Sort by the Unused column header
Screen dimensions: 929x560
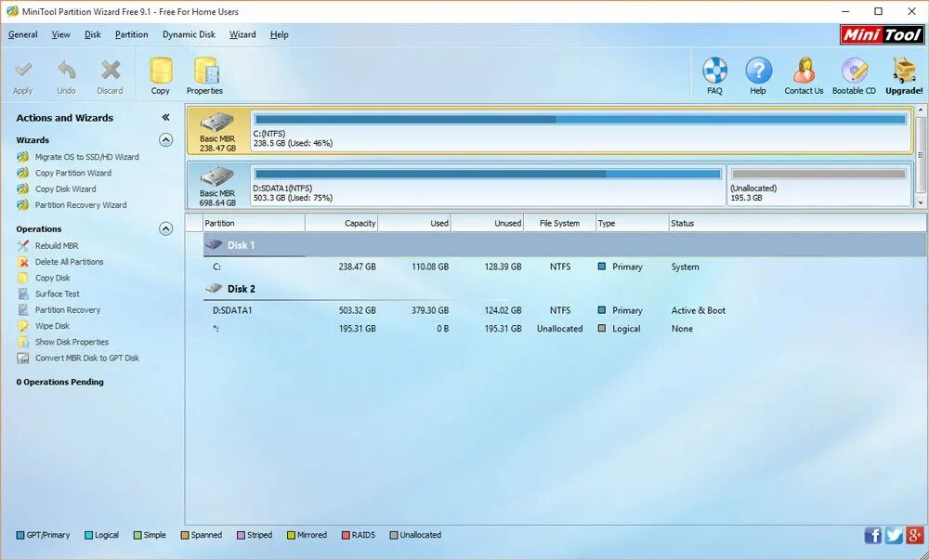488,223
